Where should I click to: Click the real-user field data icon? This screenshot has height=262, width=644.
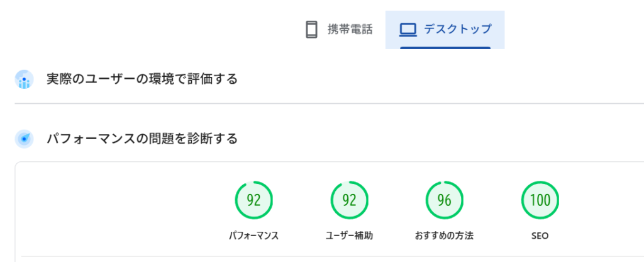click(x=24, y=80)
